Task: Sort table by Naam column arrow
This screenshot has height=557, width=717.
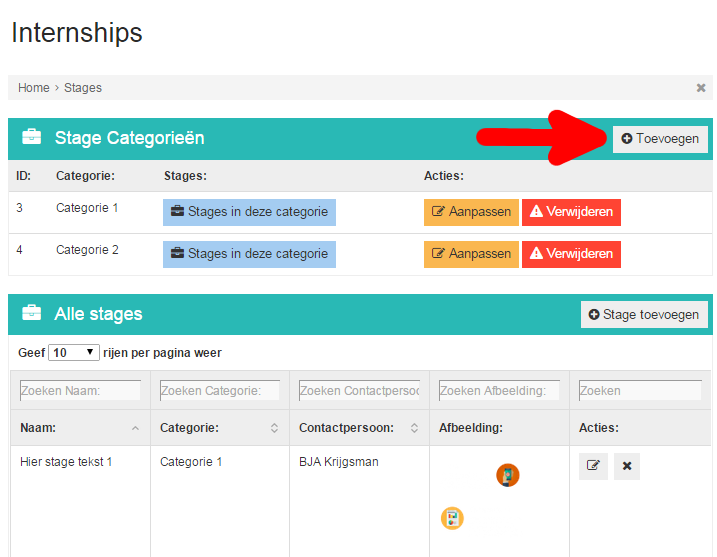Action: (135, 428)
